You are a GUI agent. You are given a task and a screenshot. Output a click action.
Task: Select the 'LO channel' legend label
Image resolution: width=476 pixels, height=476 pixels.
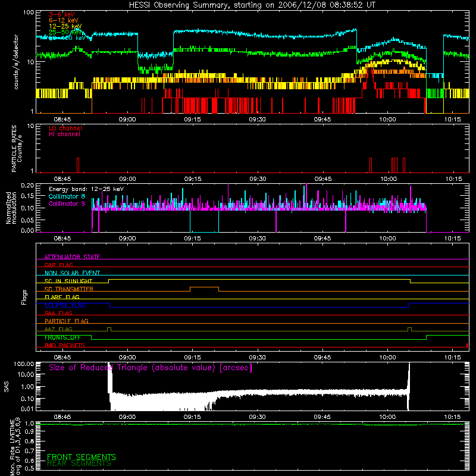(x=65, y=128)
